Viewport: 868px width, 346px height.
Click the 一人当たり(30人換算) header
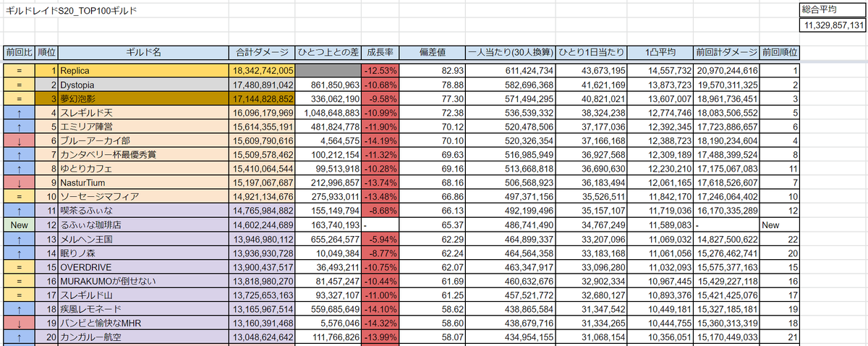click(511, 53)
